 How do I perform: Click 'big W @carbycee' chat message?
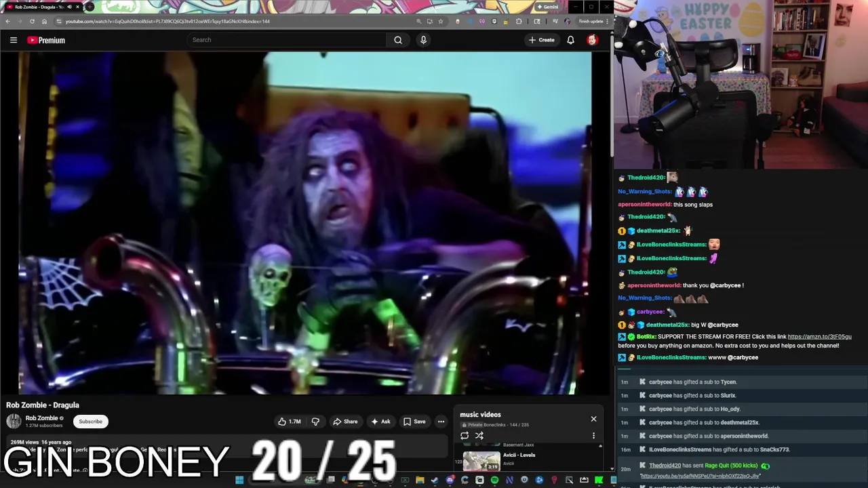(715, 325)
